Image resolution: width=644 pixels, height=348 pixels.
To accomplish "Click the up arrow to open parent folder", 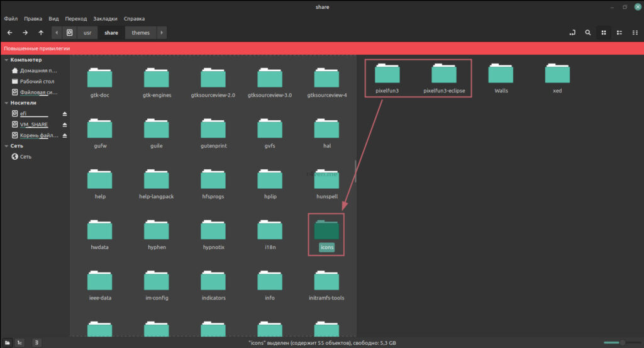I will coord(41,33).
